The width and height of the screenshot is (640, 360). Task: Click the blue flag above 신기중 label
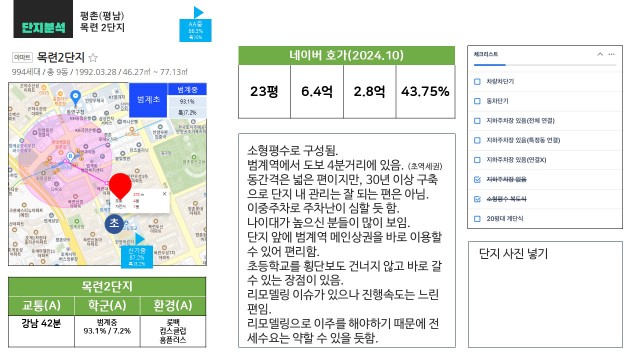click(x=140, y=239)
